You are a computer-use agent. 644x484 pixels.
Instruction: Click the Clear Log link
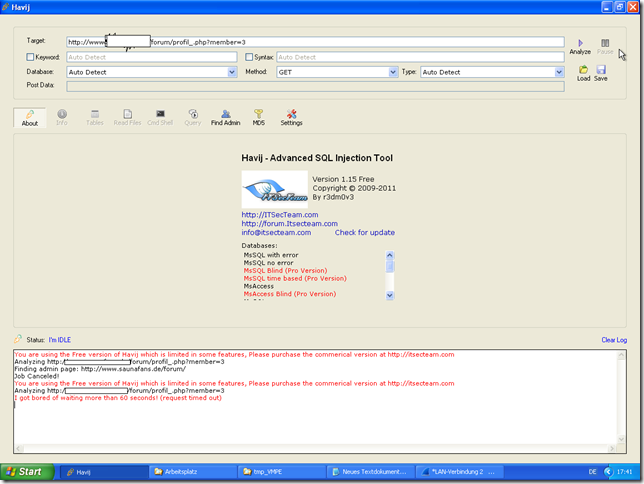614,340
